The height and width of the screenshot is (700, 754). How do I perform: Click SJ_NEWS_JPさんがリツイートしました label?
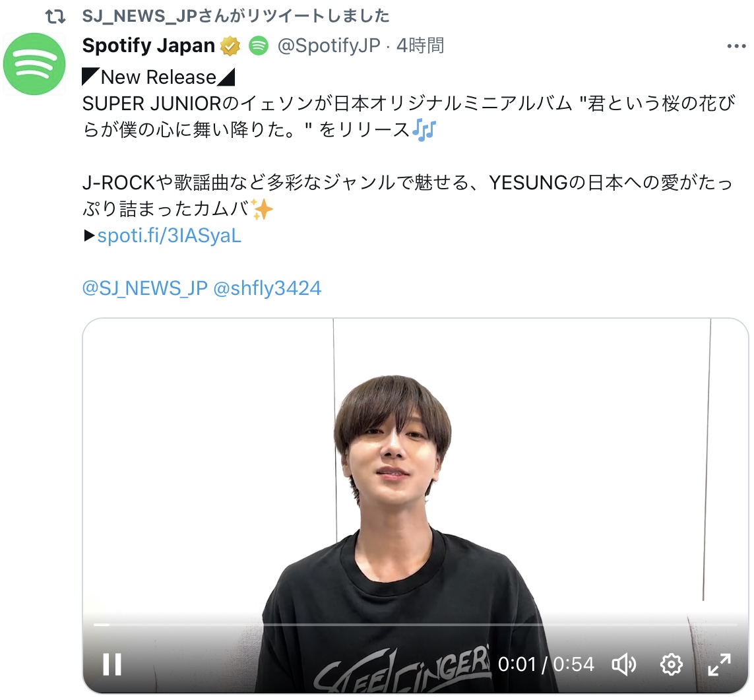pos(236,16)
